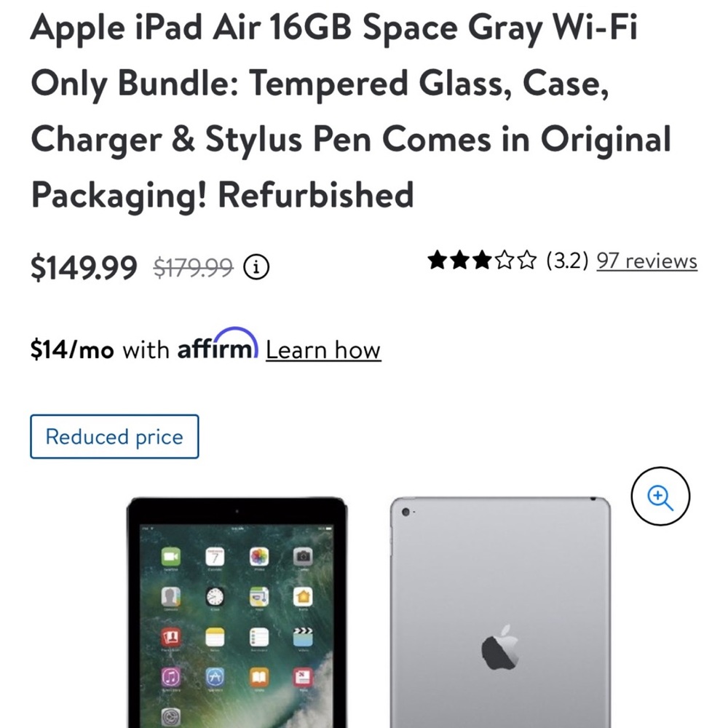This screenshot has width=728, height=728.
Task: Tap the FaceTime icon on the iPad screen
Action: [x=170, y=558]
